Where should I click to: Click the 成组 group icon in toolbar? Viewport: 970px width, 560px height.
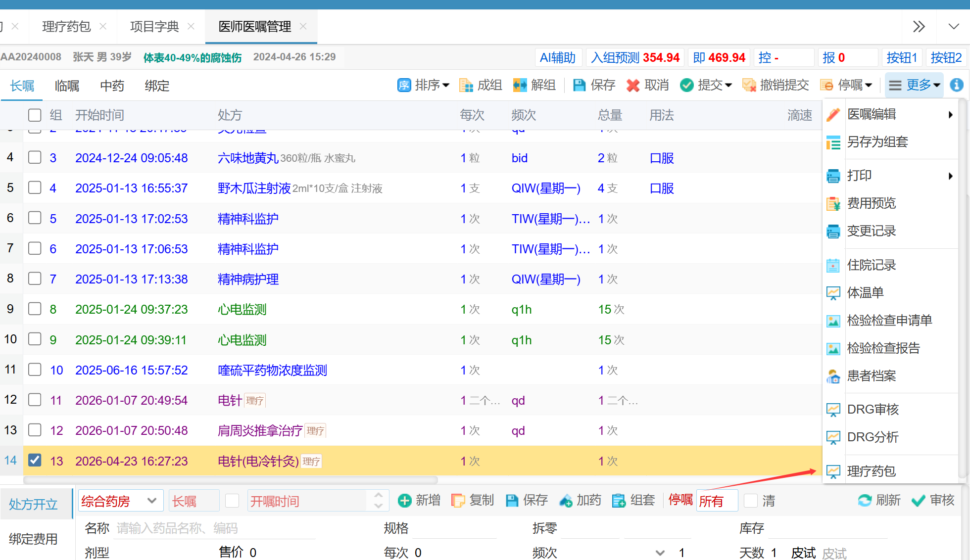(x=466, y=85)
